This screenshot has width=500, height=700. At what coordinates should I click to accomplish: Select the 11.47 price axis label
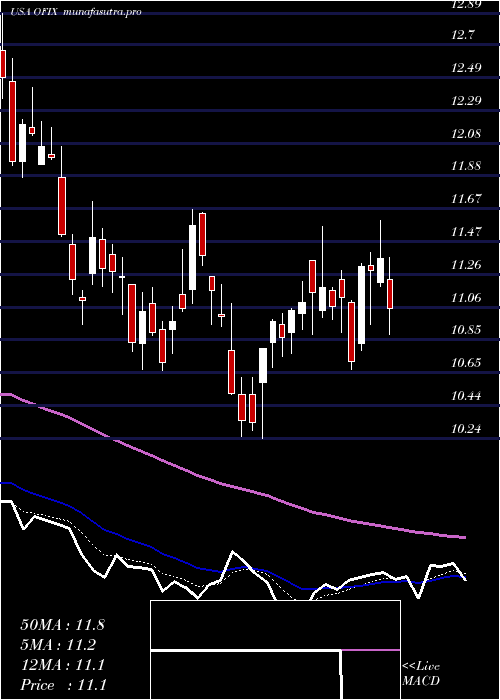[467, 232]
